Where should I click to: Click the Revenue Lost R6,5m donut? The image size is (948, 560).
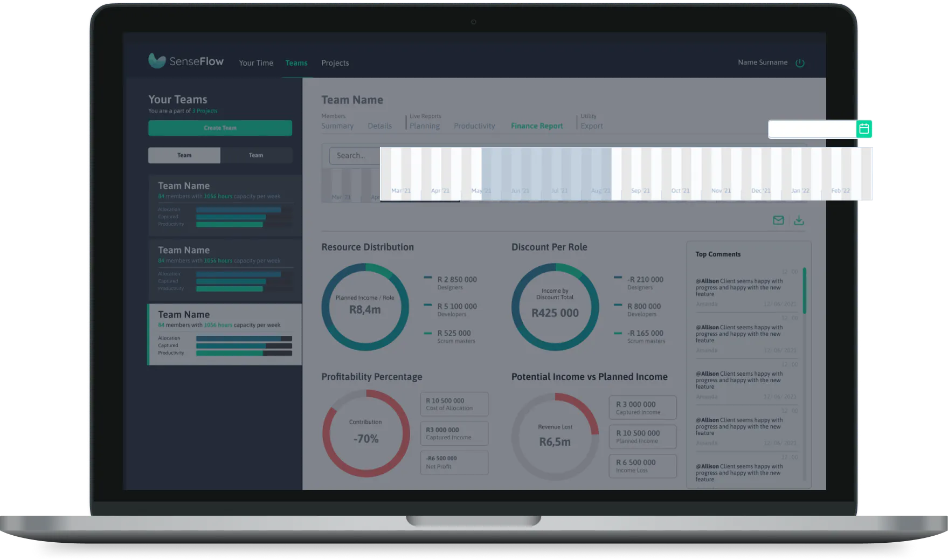(555, 436)
